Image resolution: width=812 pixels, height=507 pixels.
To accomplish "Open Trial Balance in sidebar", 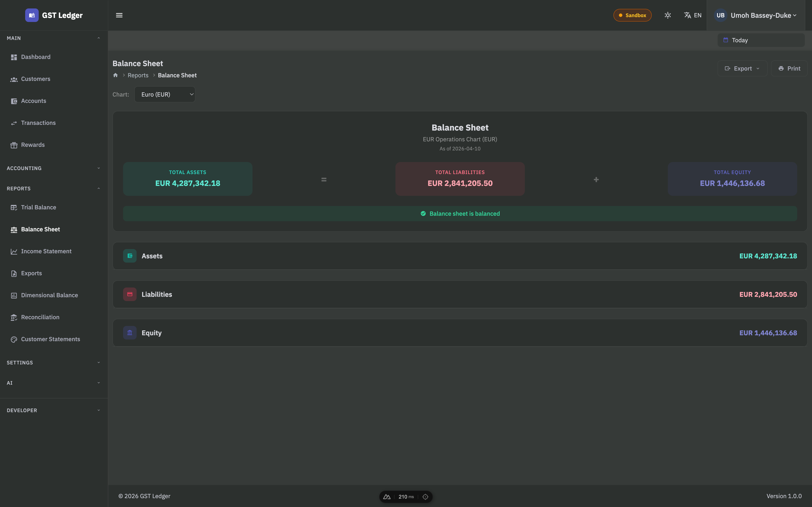I will [38, 207].
